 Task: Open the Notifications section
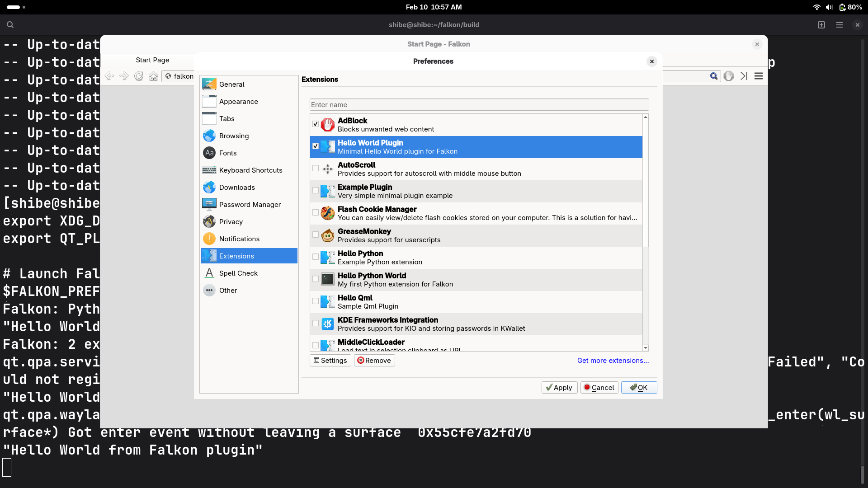[239, 239]
